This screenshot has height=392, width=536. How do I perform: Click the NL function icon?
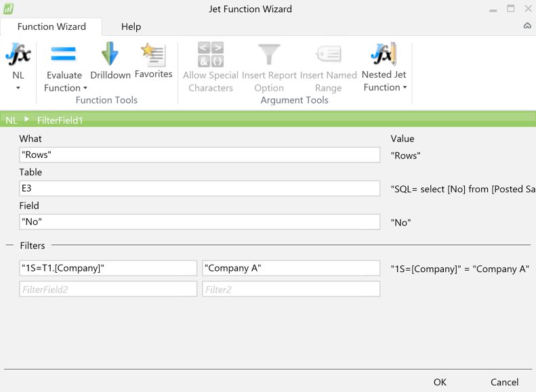[x=18, y=54]
